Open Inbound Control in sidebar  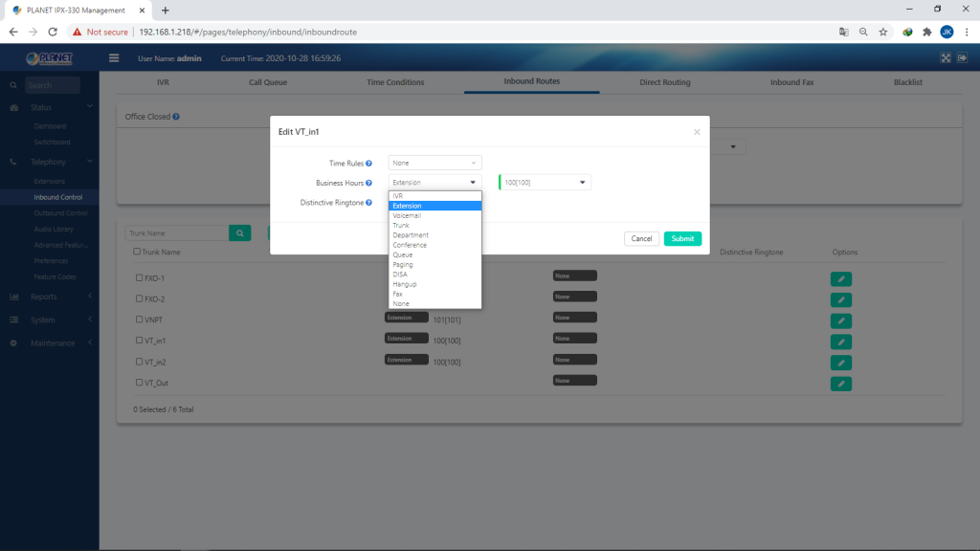[x=57, y=197]
